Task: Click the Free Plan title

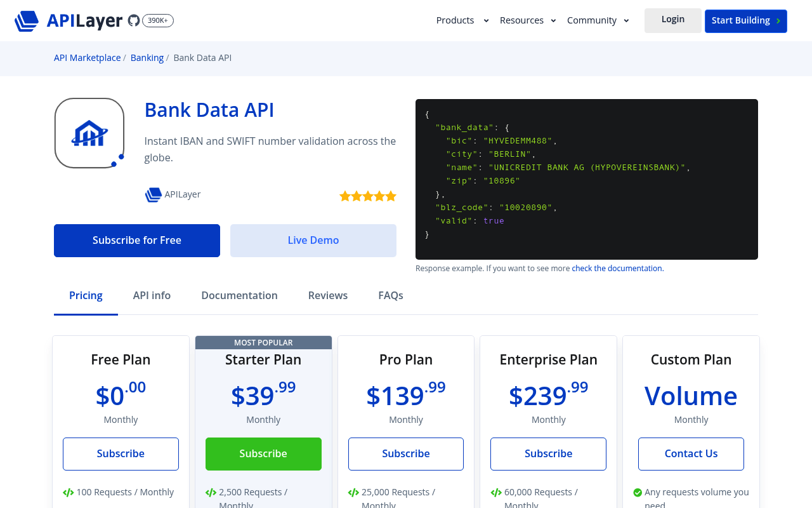Action: coord(121,360)
